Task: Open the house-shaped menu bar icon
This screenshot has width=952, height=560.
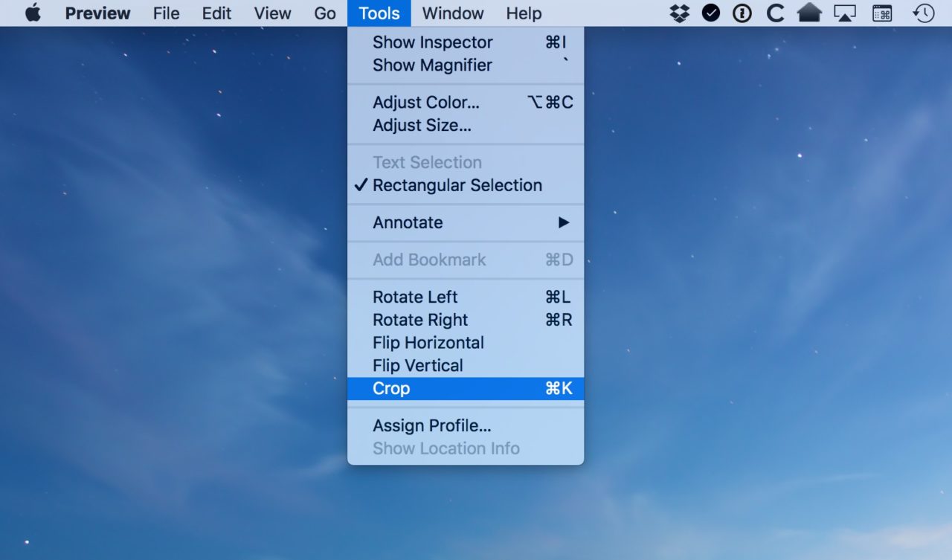Action: point(809,13)
